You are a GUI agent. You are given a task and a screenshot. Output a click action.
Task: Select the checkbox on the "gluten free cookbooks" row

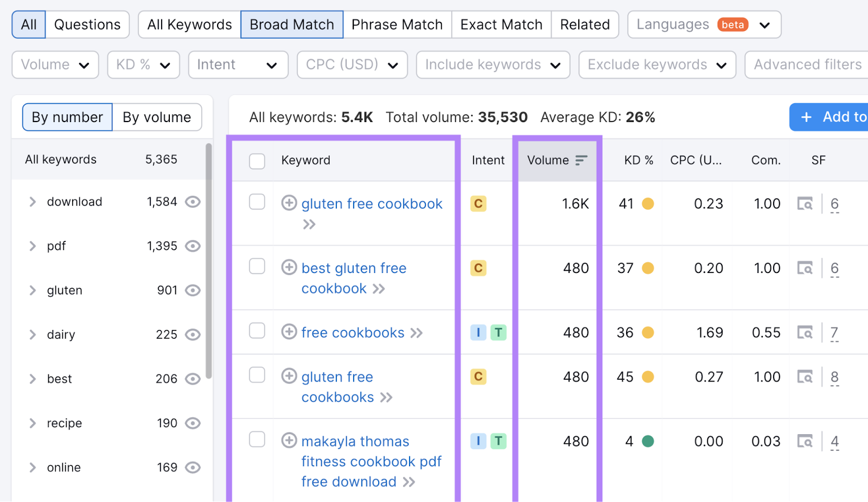[x=257, y=374]
